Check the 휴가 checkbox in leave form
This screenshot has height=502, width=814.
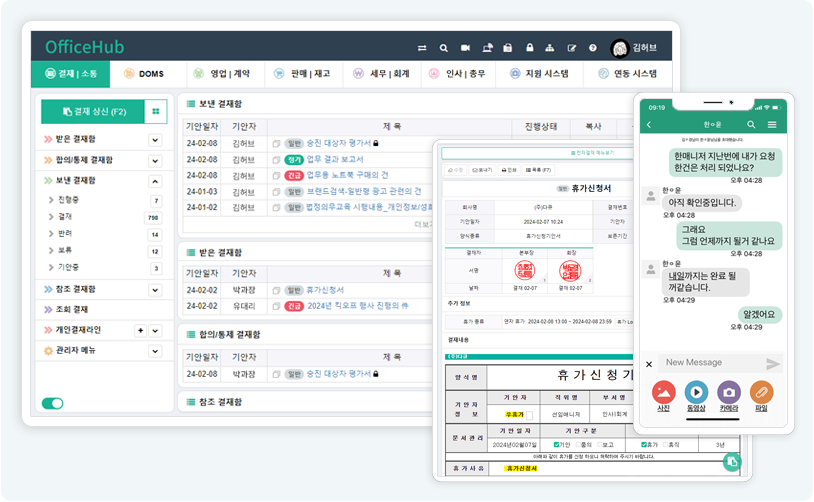tap(643, 444)
